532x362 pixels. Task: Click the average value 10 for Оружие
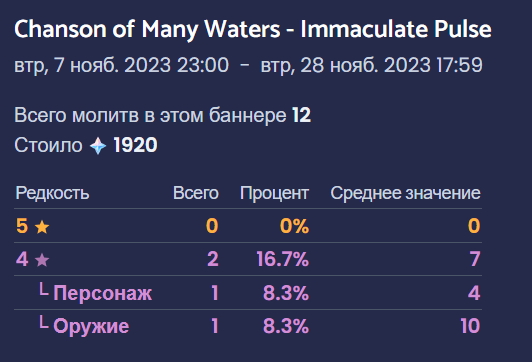(x=470, y=326)
